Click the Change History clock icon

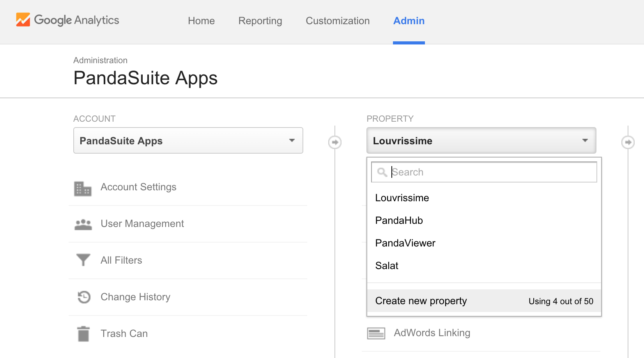tap(84, 297)
